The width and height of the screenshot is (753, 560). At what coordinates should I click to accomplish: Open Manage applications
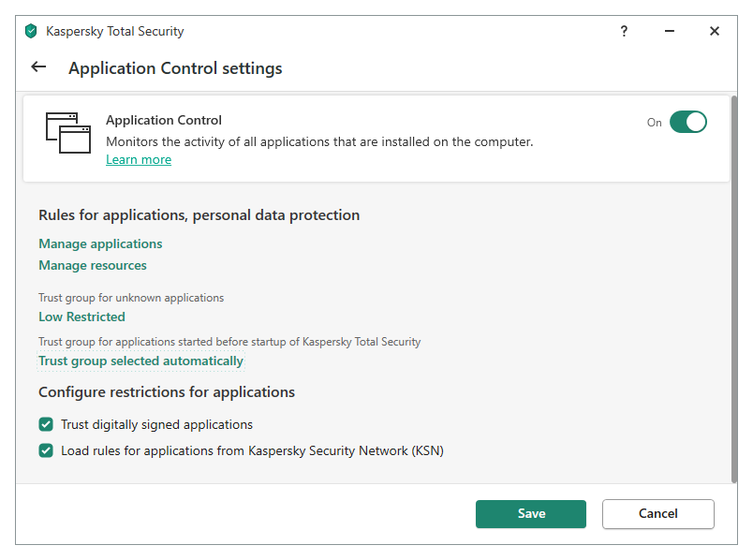coord(100,243)
